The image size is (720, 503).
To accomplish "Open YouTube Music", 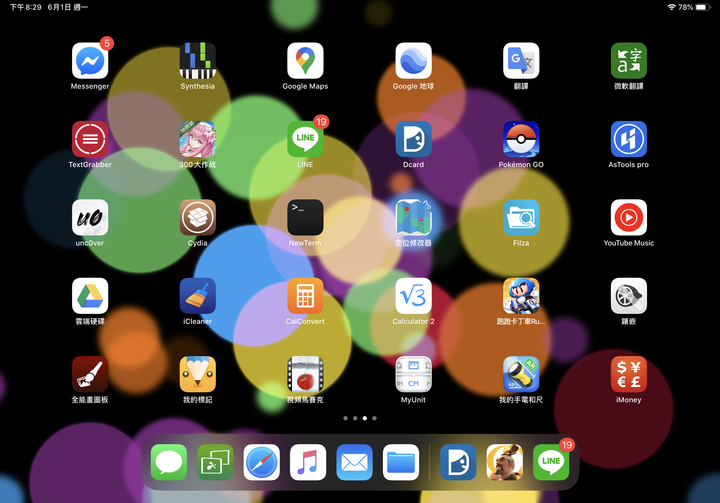I will [629, 217].
